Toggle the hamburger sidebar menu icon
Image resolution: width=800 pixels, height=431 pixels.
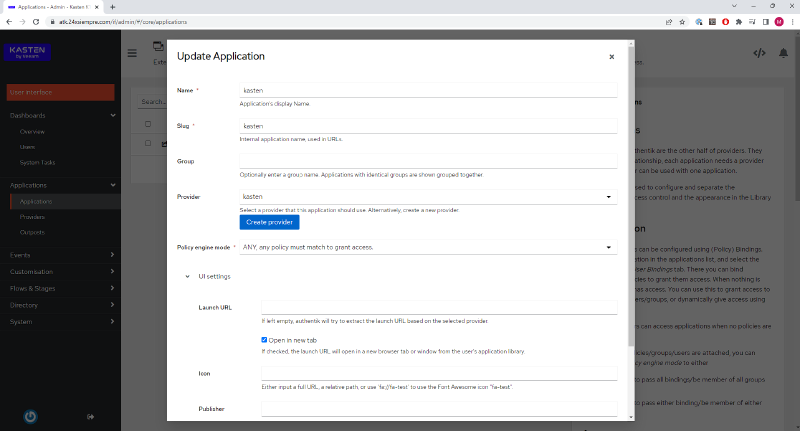(132, 53)
